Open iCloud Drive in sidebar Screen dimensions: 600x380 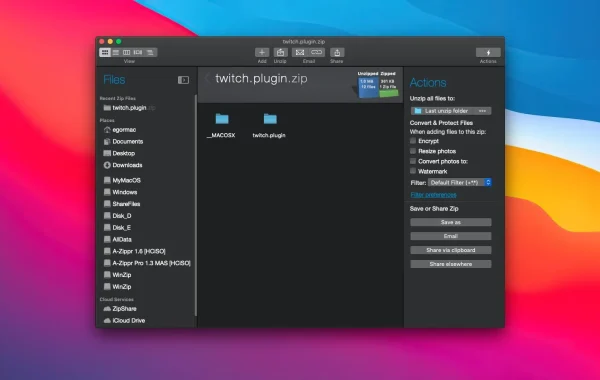(x=124, y=321)
